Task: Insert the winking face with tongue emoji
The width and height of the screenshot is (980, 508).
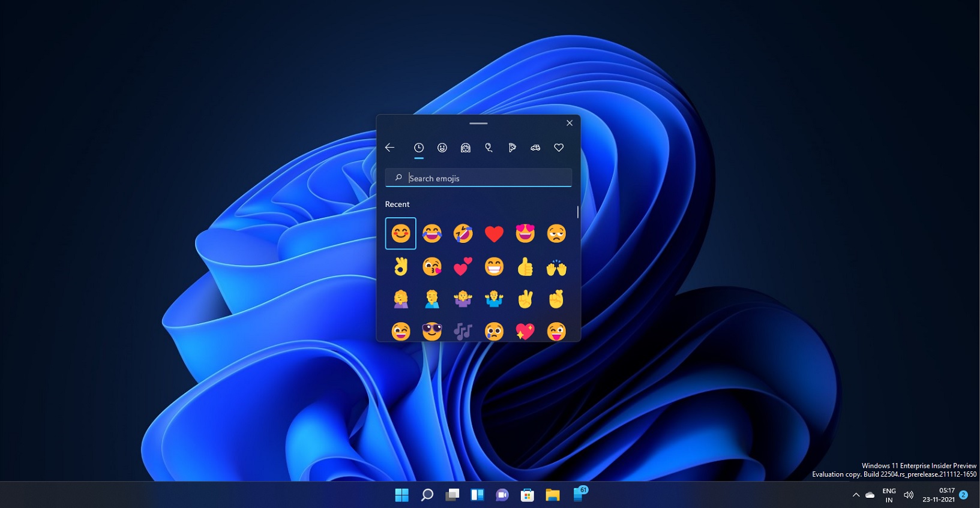Action: (556, 330)
